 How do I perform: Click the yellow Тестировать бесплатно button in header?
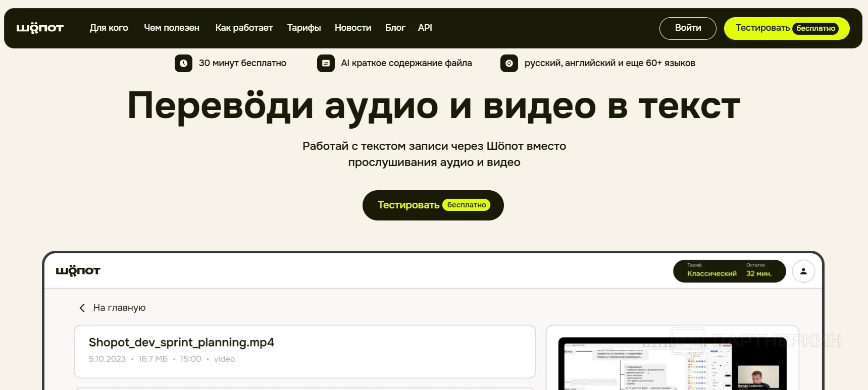click(x=787, y=28)
